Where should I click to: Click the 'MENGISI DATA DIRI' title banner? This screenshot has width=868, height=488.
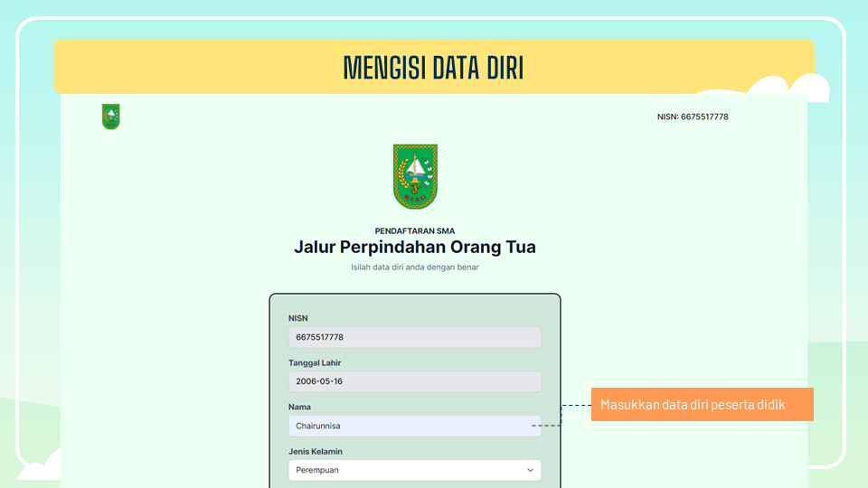(x=434, y=68)
